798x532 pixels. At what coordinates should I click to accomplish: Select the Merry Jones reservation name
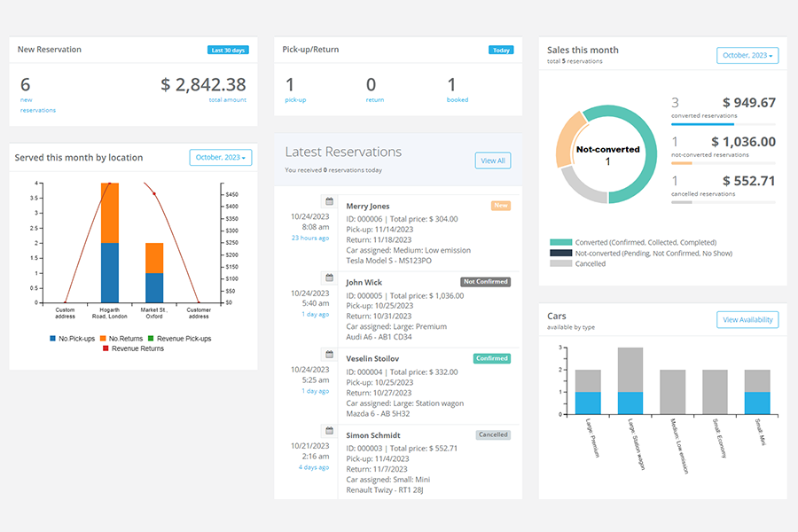tap(367, 206)
